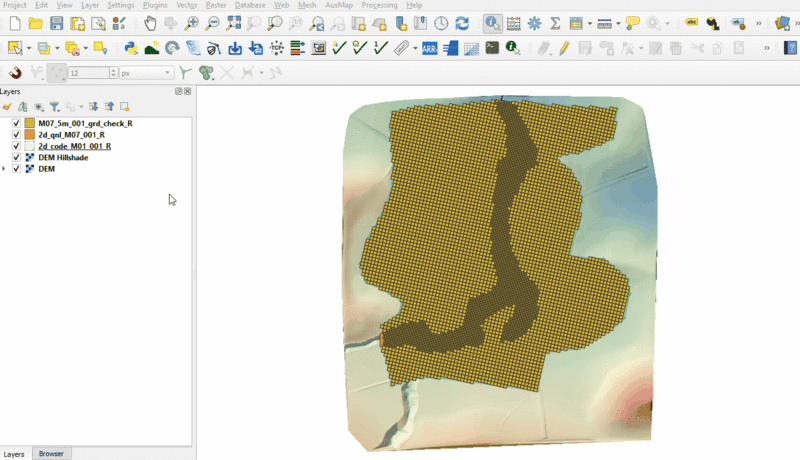
Task: Open select features tool dropdown arrow
Action: click(29, 48)
